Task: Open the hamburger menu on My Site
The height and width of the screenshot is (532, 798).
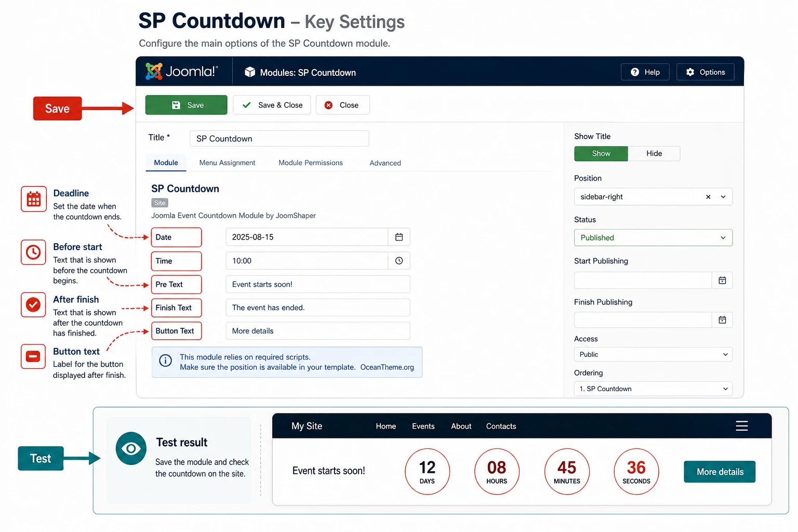Action: coord(742,426)
